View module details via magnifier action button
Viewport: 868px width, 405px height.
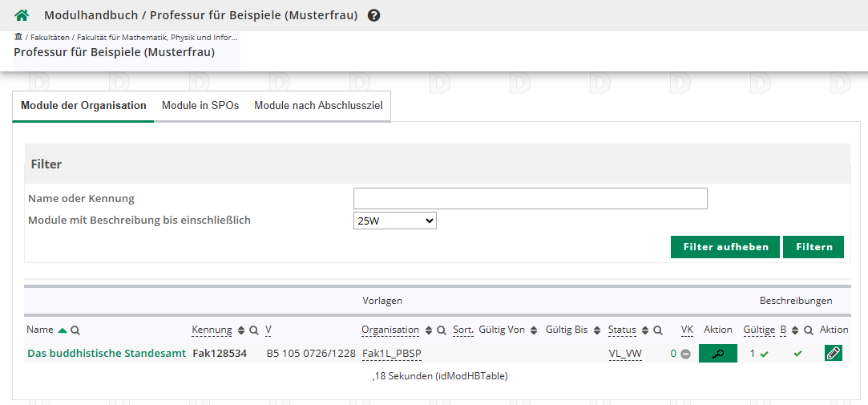pyautogui.click(x=717, y=353)
